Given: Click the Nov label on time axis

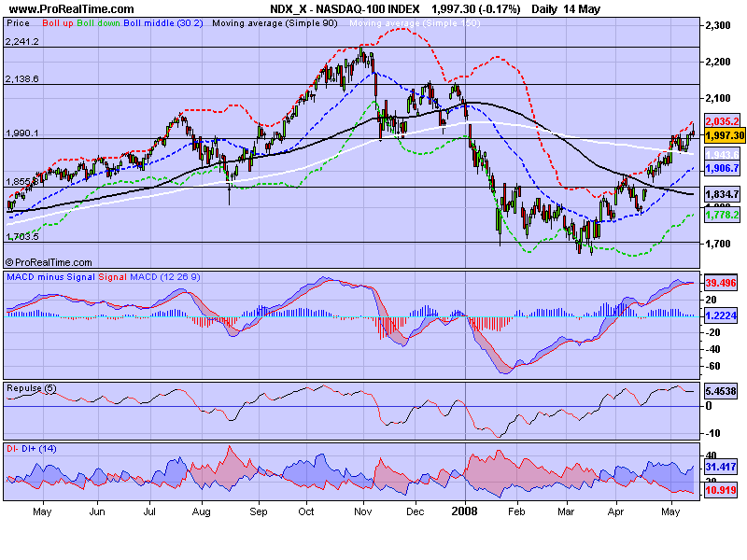Looking at the screenshot, I should coord(363,511).
